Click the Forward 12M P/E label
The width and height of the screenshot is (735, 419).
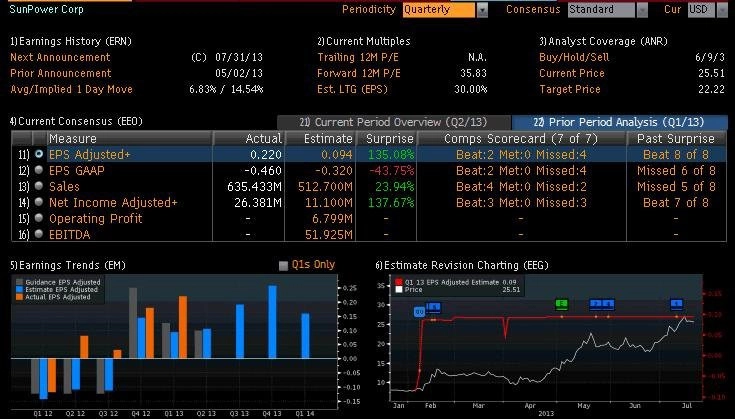pos(359,73)
